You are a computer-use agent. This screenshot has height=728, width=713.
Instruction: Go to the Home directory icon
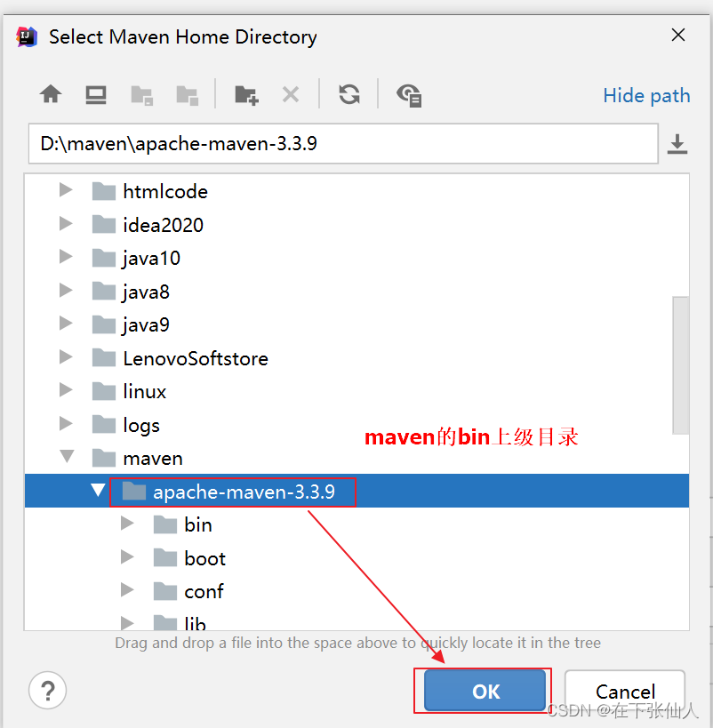tap(51, 95)
